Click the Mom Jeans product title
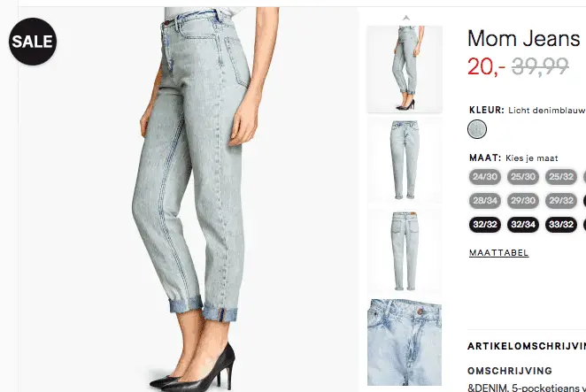The width and height of the screenshot is (586, 392). [x=523, y=38]
